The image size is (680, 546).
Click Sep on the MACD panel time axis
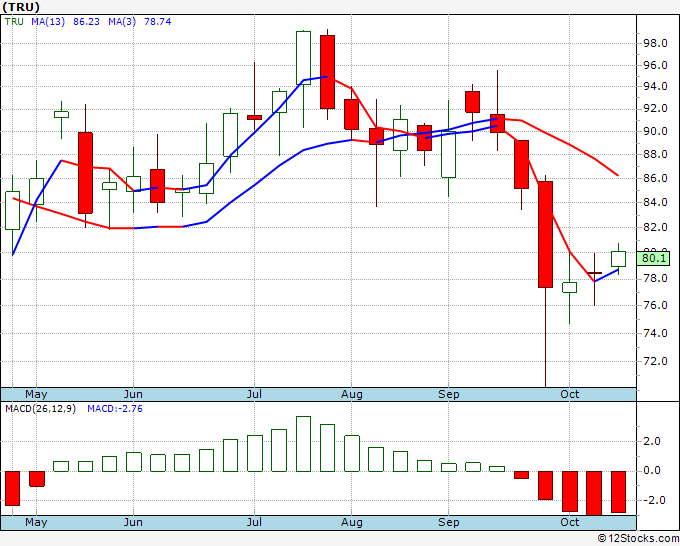[448, 522]
